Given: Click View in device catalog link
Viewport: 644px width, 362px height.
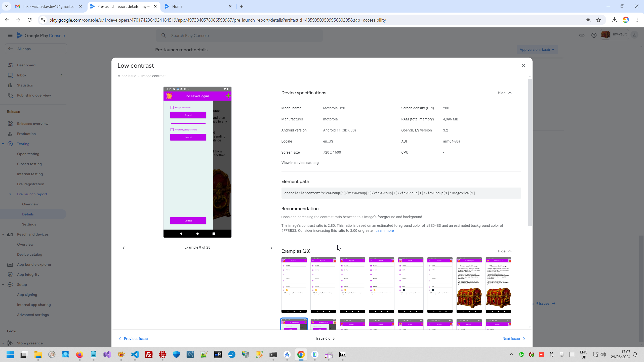Looking at the screenshot, I should click(300, 163).
